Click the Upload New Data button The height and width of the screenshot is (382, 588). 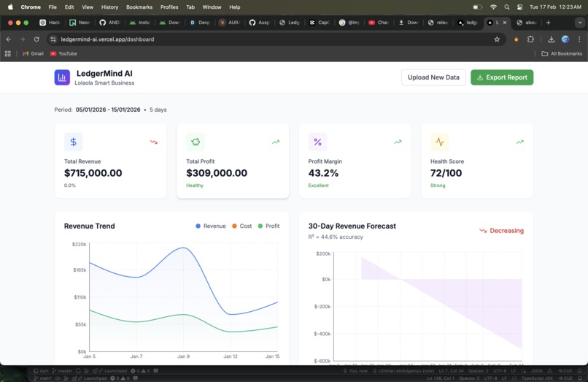[433, 77]
